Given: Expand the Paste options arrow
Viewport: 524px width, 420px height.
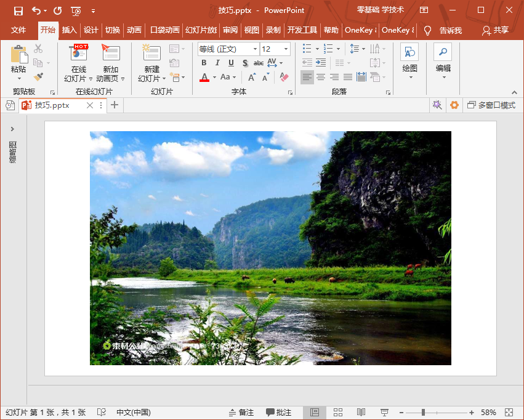Looking at the screenshot, I should 19,79.
